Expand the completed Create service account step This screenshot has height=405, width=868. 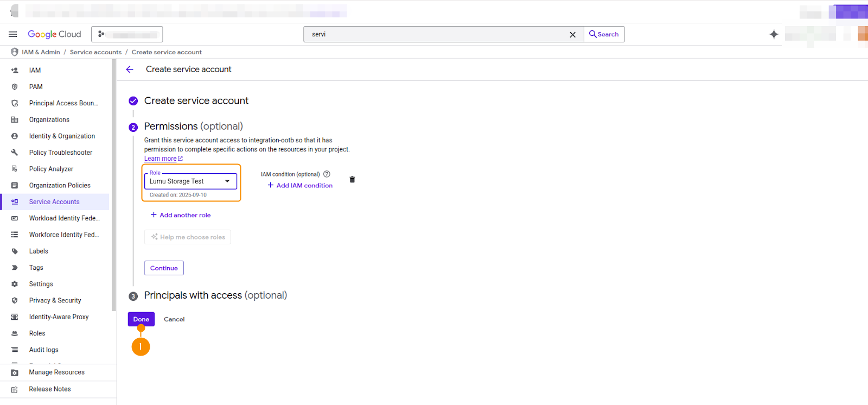(x=196, y=101)
